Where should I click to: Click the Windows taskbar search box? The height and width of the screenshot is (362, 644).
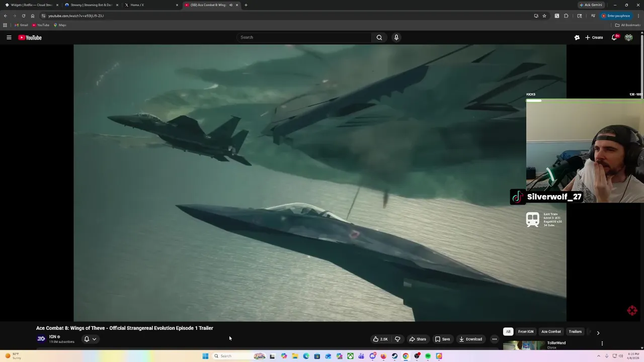pos(238,356)
